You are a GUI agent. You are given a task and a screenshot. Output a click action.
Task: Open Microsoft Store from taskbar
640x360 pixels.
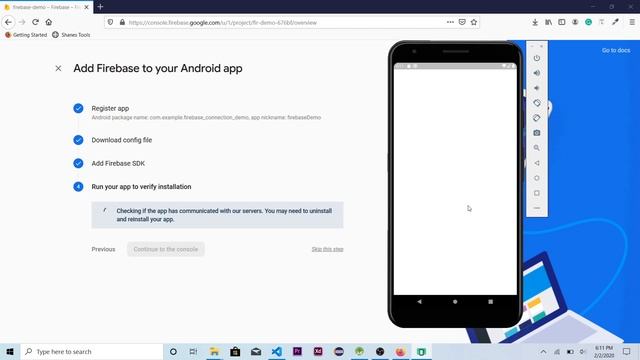(x=235, y=351)
